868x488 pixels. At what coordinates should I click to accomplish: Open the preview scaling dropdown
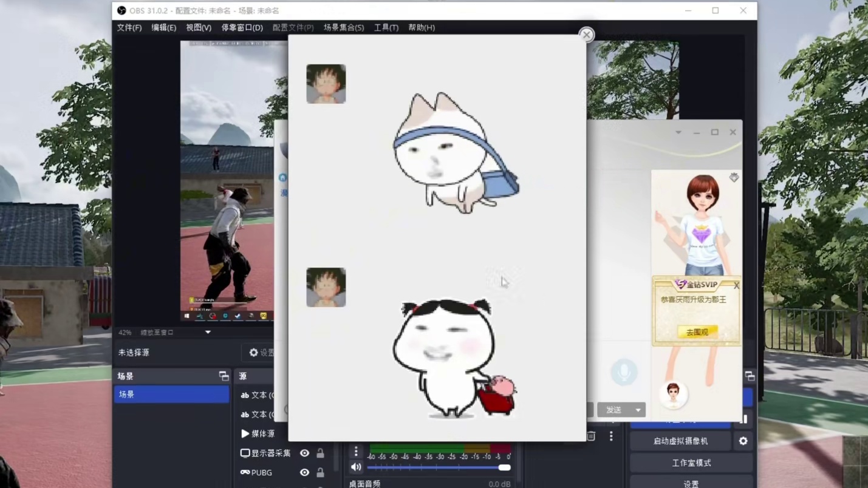click(x=208, y=333)
